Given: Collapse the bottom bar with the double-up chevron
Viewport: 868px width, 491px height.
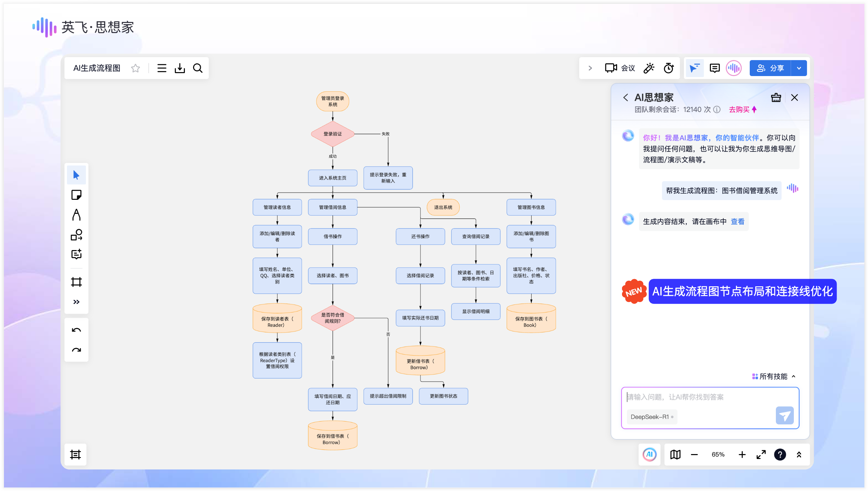Looking at the screenshot, I should (798, 454).
